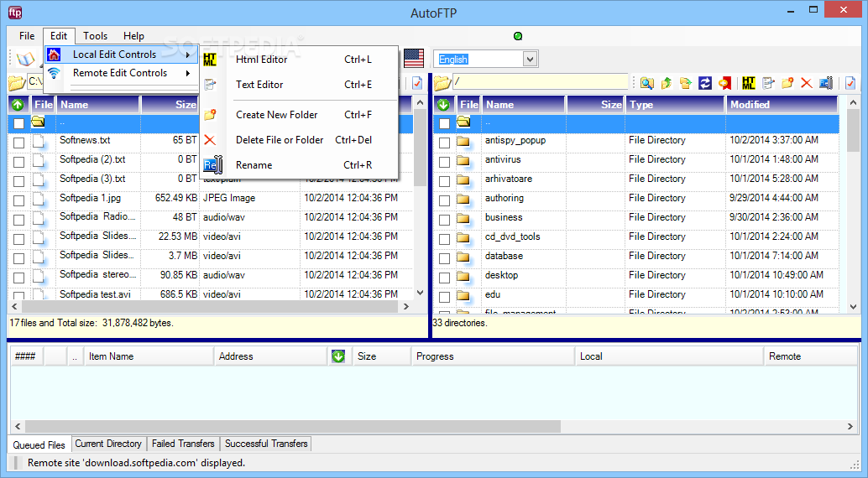Click remote list scroll down arrow

click(853, 306)
